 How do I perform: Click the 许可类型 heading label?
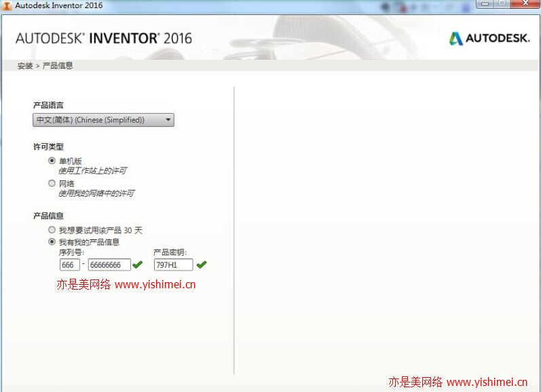click(48, 147)
